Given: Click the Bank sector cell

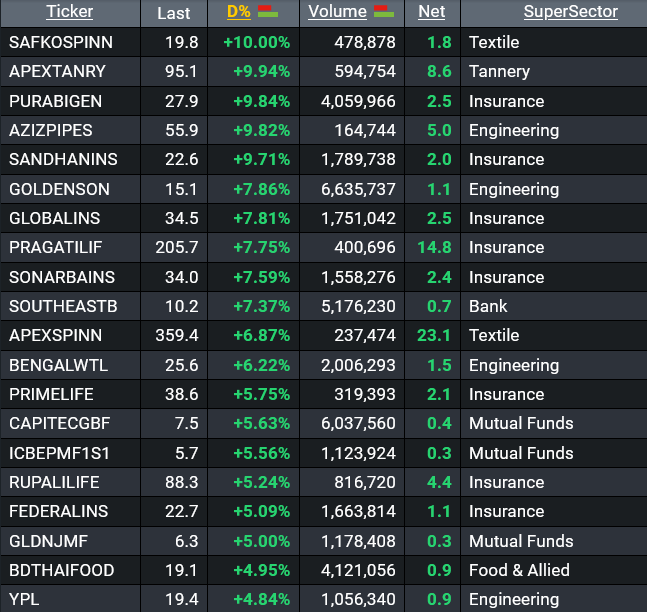Looking at the screenshot, I should (x=488, y=306).
